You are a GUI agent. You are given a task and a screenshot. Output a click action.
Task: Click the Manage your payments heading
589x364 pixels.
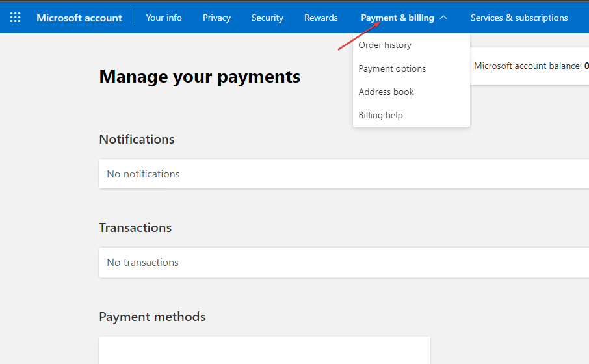[x=200, y=77]
